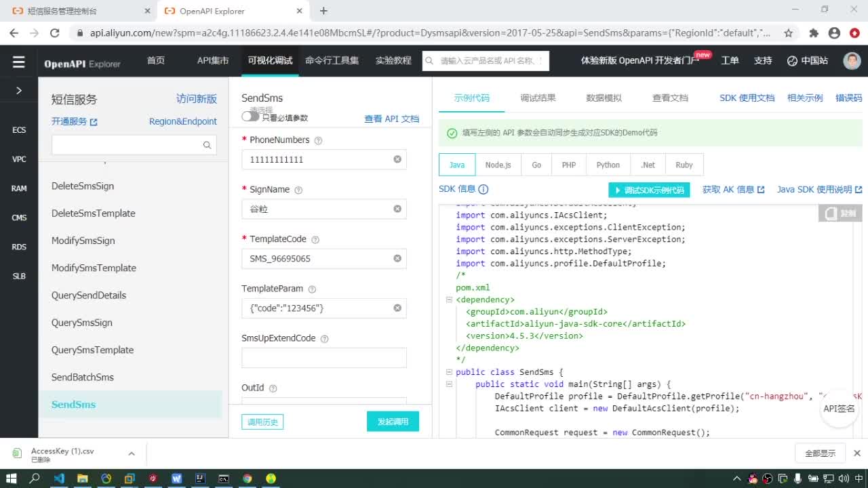
Task: Select the Go code language tab
Action: pyautogui.click(x=536, y=165)
